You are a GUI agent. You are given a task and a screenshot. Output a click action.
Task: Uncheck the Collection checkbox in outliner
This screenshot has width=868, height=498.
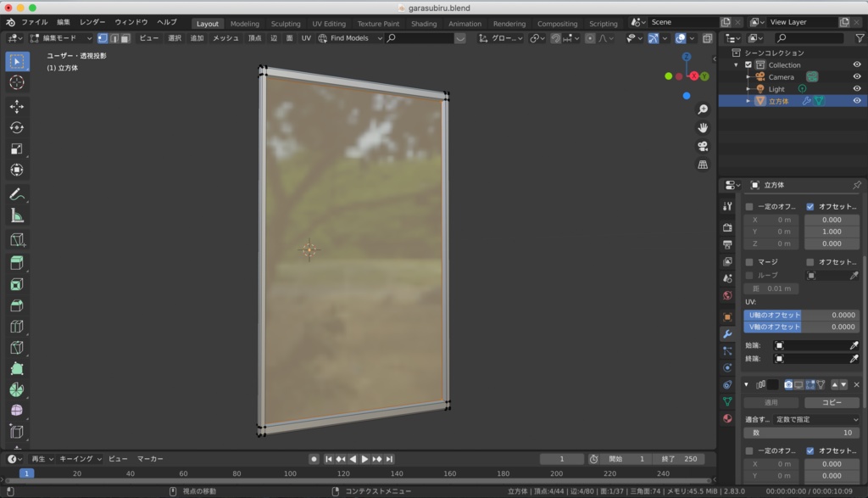748,64
